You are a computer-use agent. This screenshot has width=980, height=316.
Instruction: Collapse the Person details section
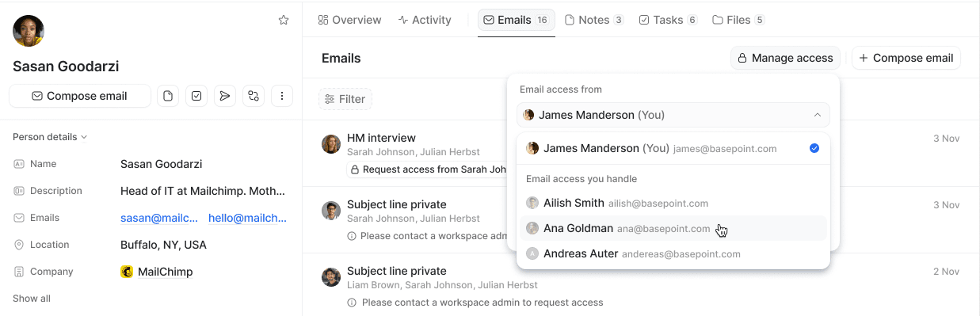click(x=50, y=137)
